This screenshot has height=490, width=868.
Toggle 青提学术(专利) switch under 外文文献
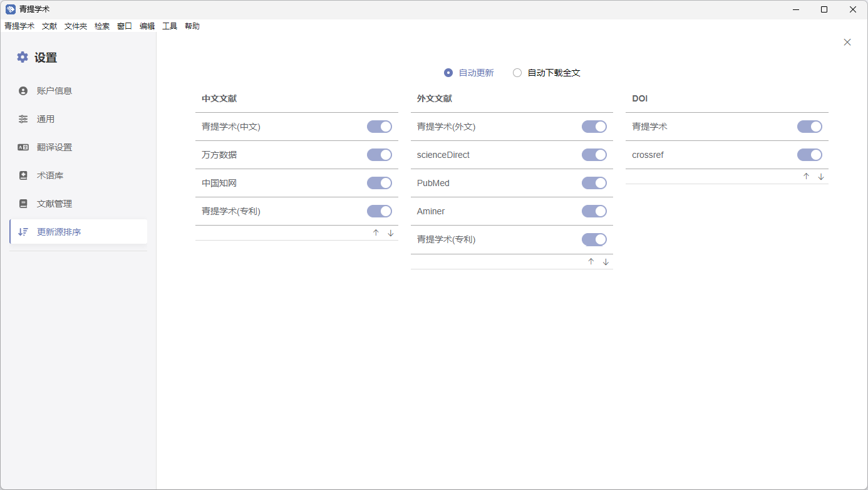tap(594, 239)
